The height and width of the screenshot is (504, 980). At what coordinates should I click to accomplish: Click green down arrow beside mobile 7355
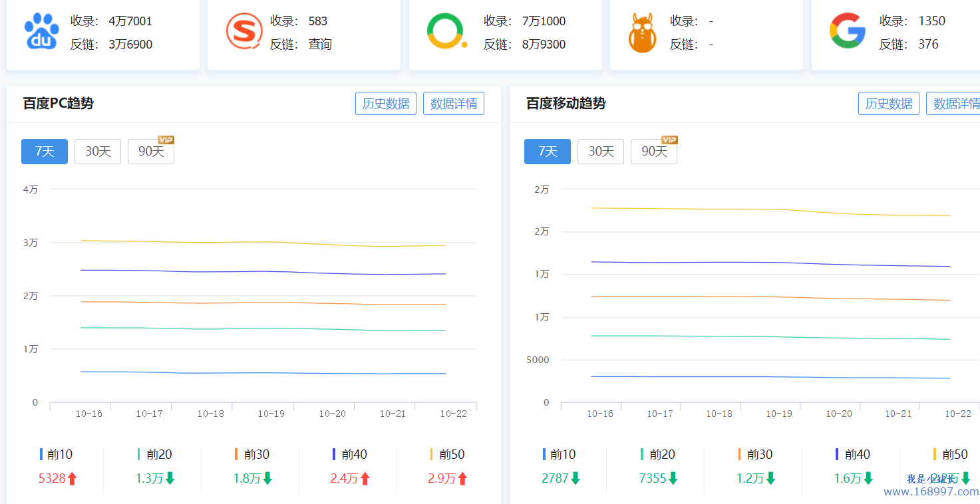coord(673,478)
